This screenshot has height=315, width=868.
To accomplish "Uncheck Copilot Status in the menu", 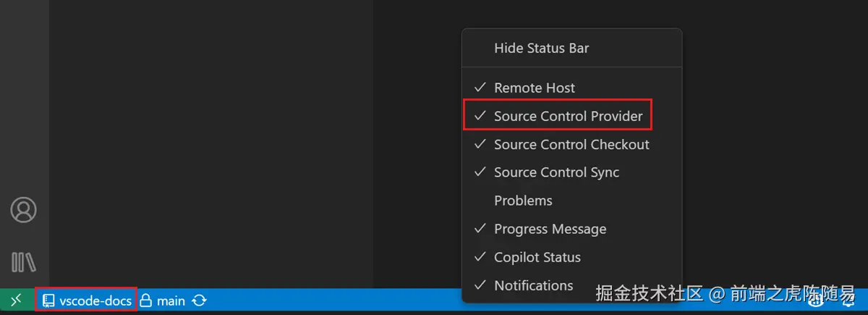I will click(537, 257).
